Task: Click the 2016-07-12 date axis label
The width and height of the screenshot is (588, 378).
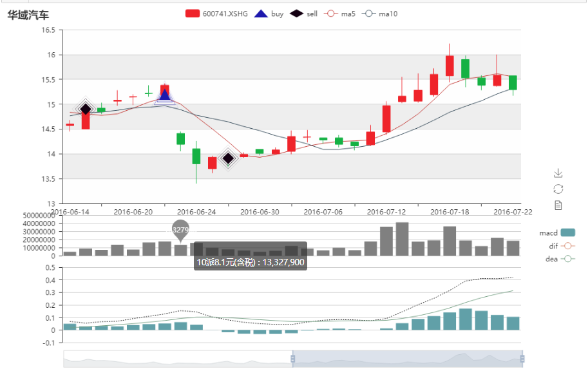Action: (x=386, y=212)
